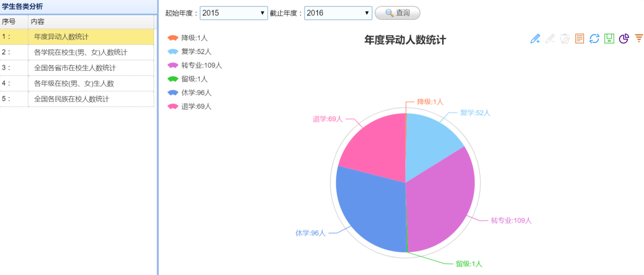
Task: Click the greyed pencil-minus undo mark icon
Action: pos(550,39)
